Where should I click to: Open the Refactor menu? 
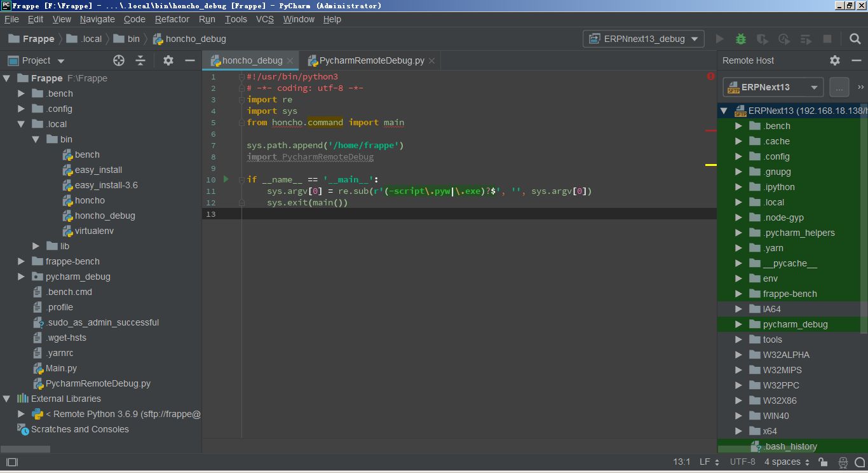[x=172, y=19]
